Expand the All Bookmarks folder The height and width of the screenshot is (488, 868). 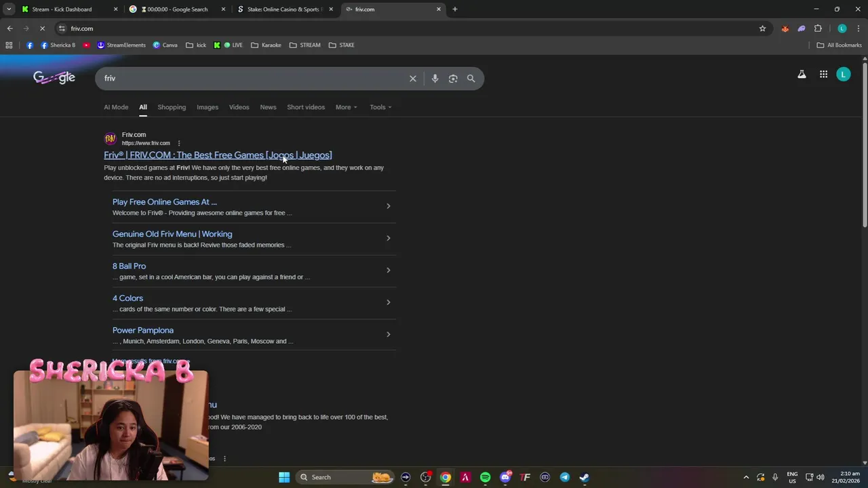839,45
